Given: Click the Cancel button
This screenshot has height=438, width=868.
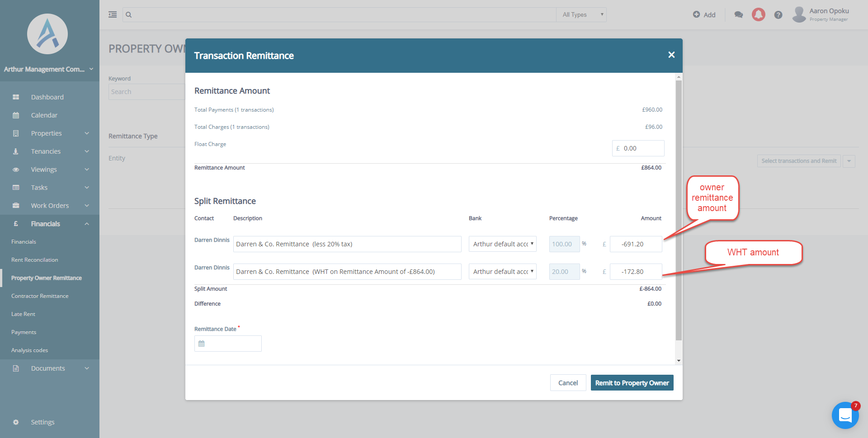Looking at the screenshot, I should pos(568,383).
